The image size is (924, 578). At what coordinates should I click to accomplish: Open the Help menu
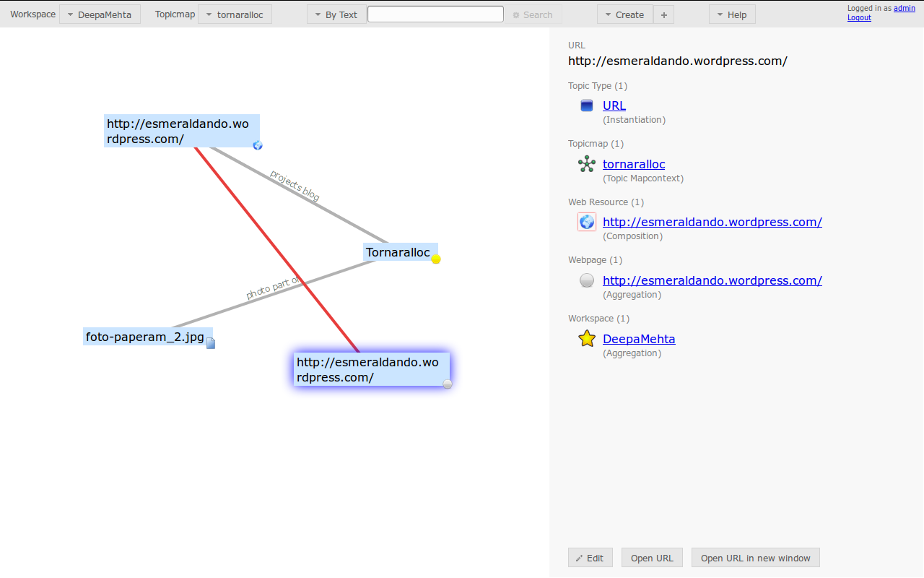click(732, 14)
